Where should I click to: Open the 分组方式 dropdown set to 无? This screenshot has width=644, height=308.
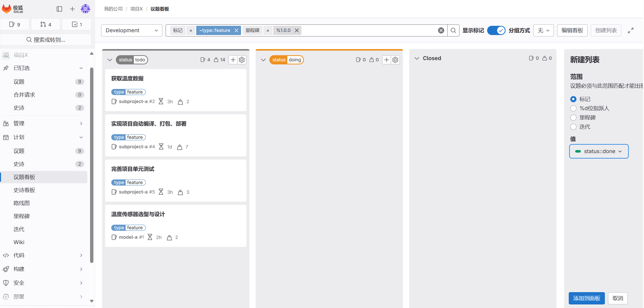tap(543, 30)
